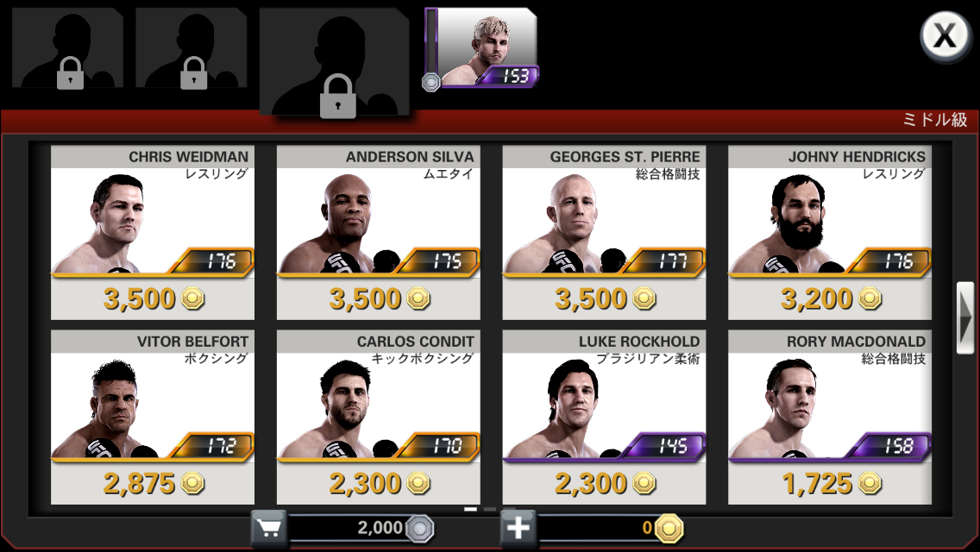Pick the Luke Rockhold fighter card

click(604, 417)
